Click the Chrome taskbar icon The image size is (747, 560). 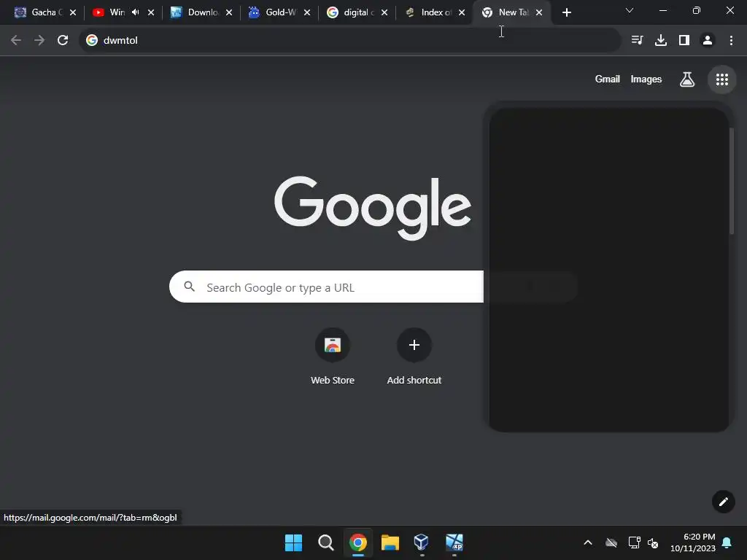[357, 542]
